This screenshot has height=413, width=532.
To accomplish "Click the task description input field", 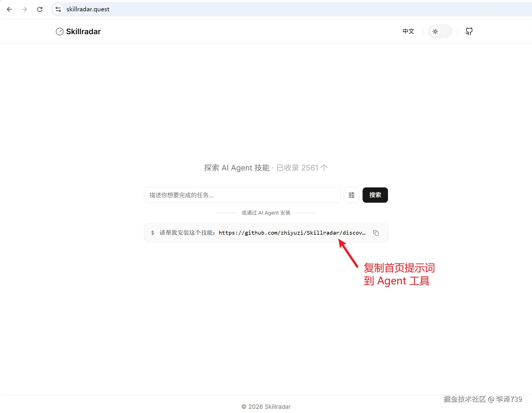I will point(242,195).
